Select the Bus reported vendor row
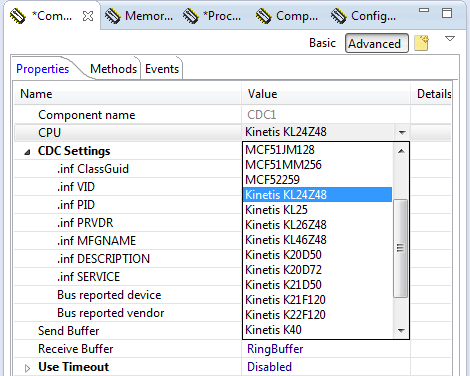The image size is (470, 376). coord(127,313)
